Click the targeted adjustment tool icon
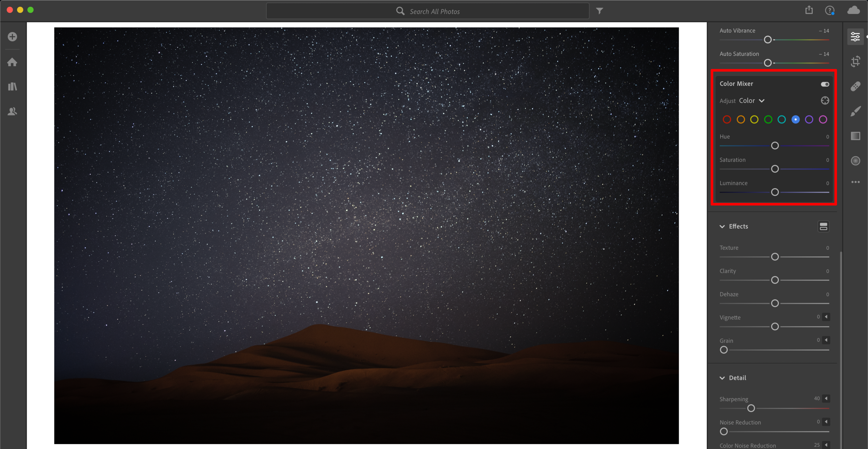Viewport: 868px width, 449px height. (825, 101)
